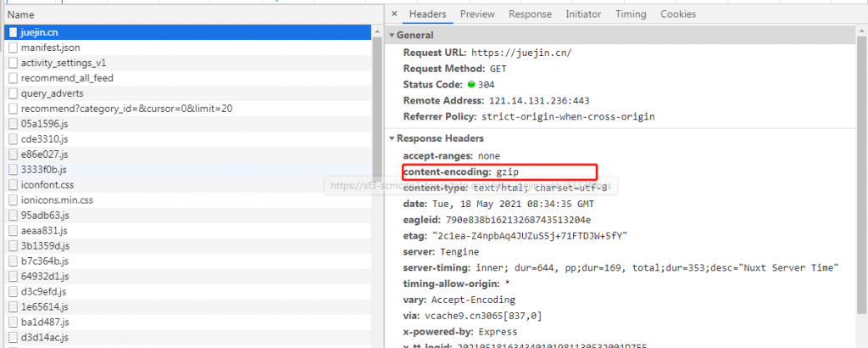Click the Referrer Policy strict-origin-when-cross-origin value
This screenshot has height=348, width=868.
[568, 117]
